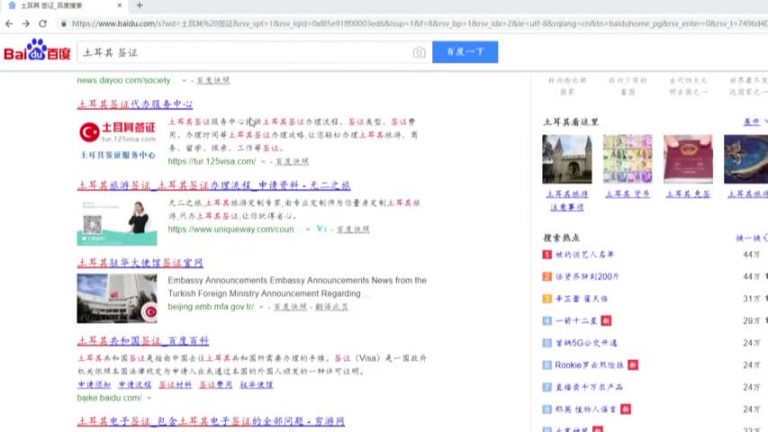Image resolution: width=768 pixels, height=432 pixels.
Task: Open the uniqueway 土耳其旅游签证 result title
Action: coord(214,185)
